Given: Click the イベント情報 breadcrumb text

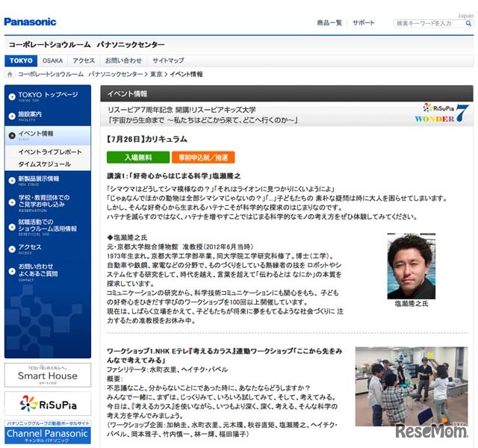Looking at the screenshot, I should [x=186, y=74].
